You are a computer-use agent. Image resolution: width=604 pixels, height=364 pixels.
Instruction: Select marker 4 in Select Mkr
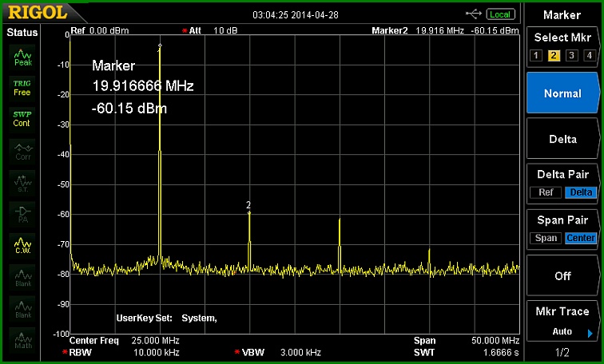coord(590,55)
